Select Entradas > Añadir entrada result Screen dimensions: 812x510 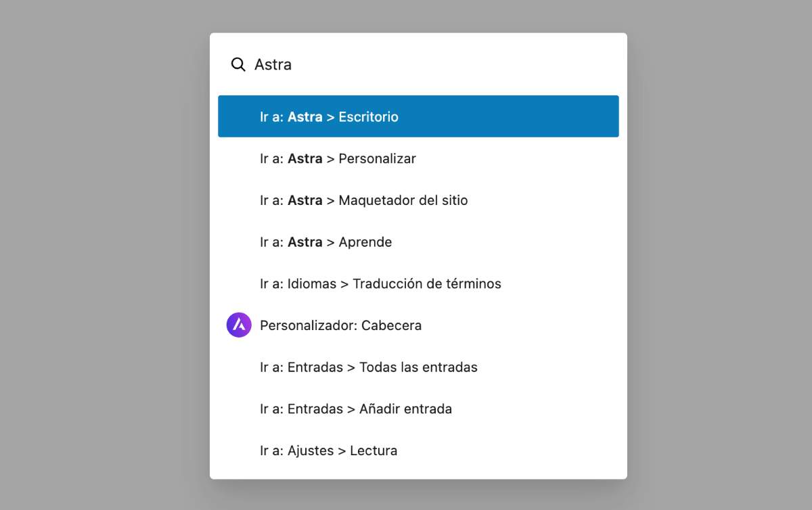click(x=418, y=409)
